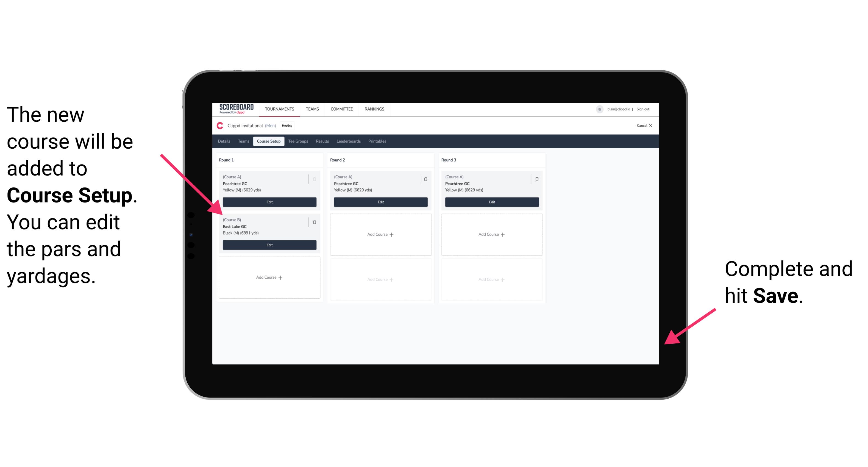
Task: Select the Teams tab
Action: (243, 141)
